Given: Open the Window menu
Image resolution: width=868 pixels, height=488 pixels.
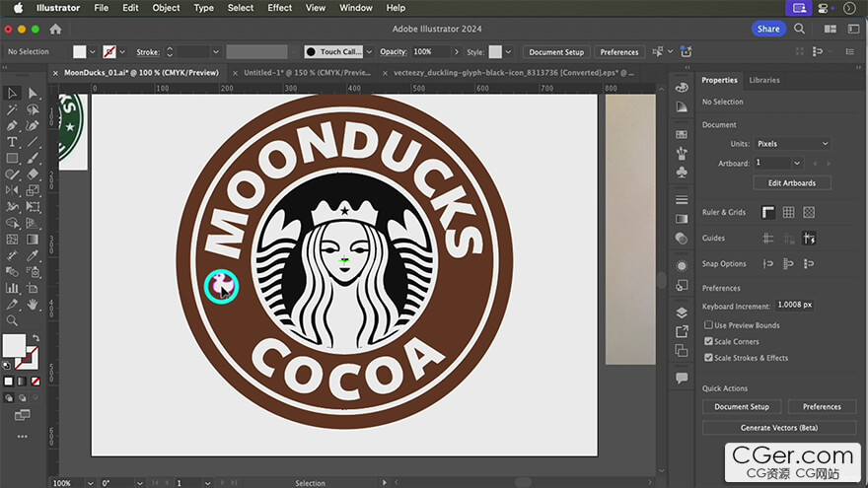Looking at the screenshot, I should pyautogui.click(x=355, y=8).
